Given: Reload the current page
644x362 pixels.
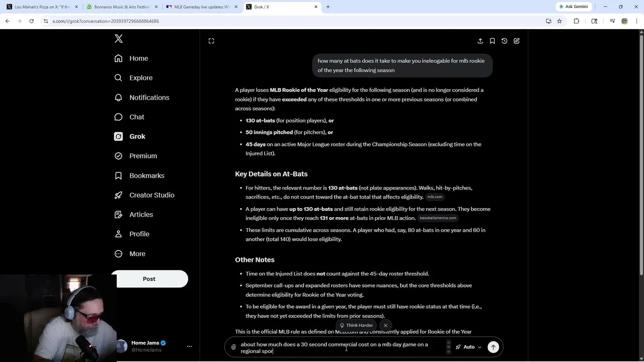Looking at the screenshot, I should [31, 21].
